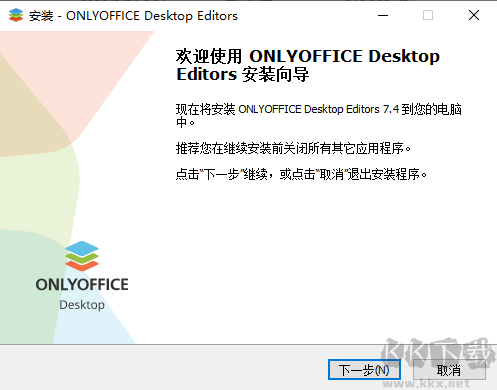497x390 pixels.
Task: Click the 推荐您在继续安装前关闭 recommendation text
Action: coord(293,148)
